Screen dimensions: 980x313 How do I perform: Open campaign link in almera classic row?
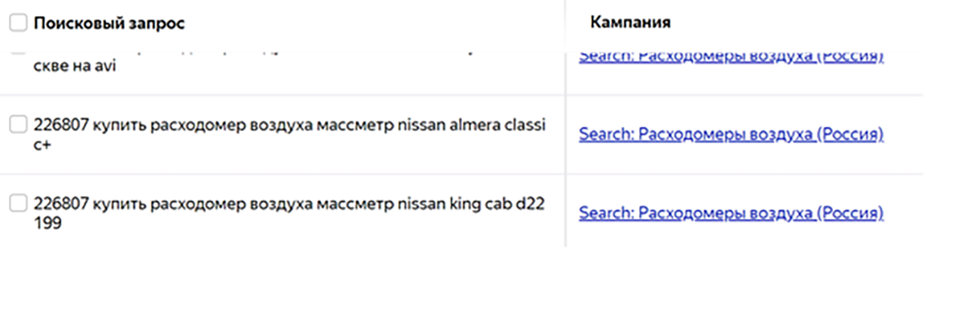pyautogui.click(x=731, y=134)
